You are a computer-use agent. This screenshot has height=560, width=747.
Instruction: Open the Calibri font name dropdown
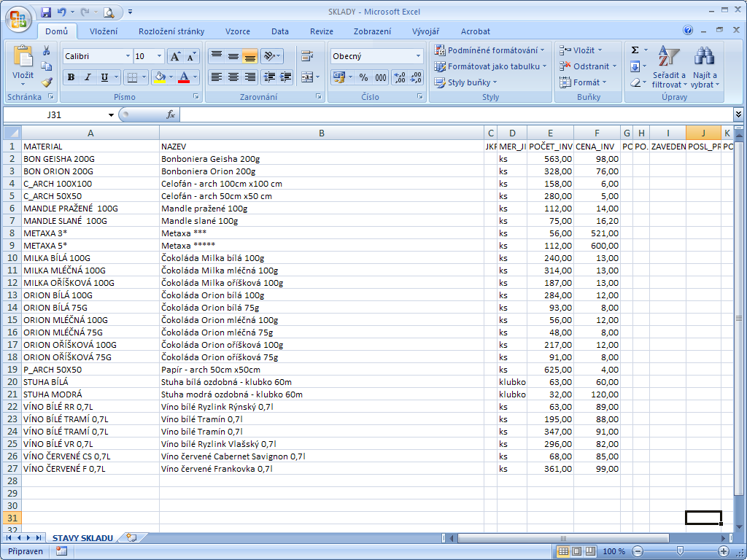[x=128, y=56]
